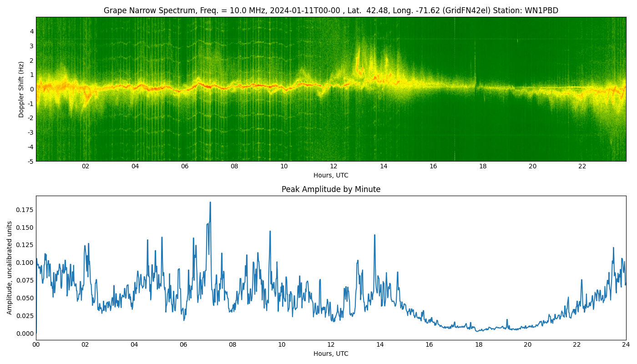Click the 24 hour tick on amplitude plot

coord(626,345)
